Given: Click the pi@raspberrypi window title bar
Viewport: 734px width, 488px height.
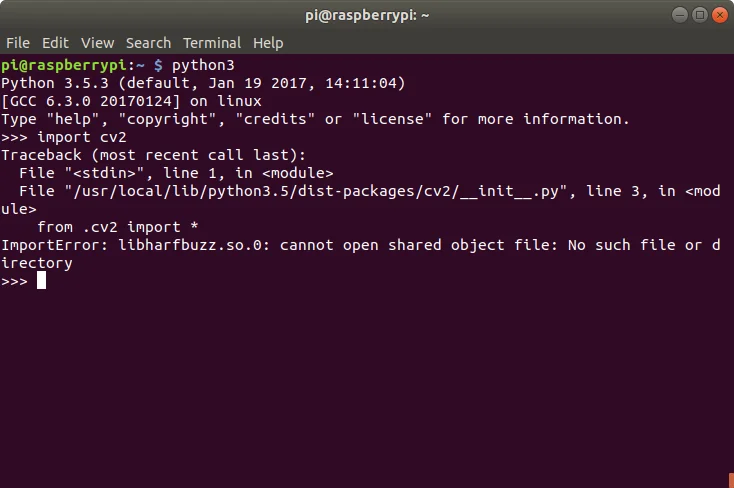Looking at the screenshot, I should 367,15.
